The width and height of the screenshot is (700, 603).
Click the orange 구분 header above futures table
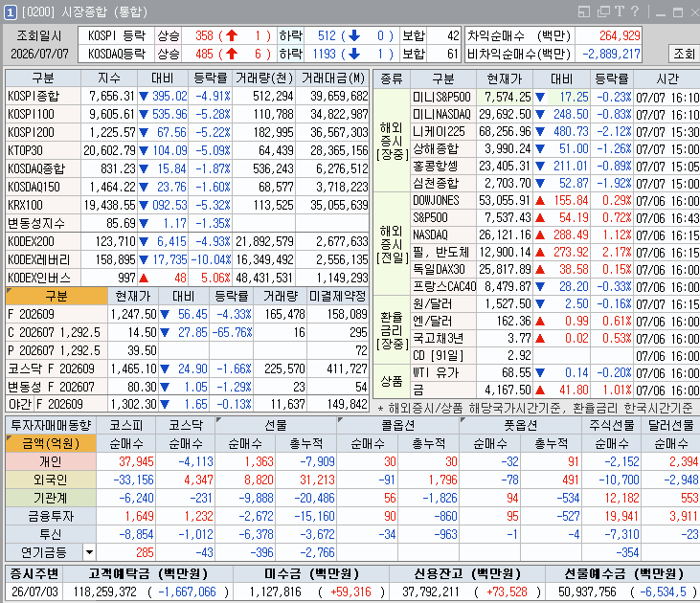click(x=56, y=296)
